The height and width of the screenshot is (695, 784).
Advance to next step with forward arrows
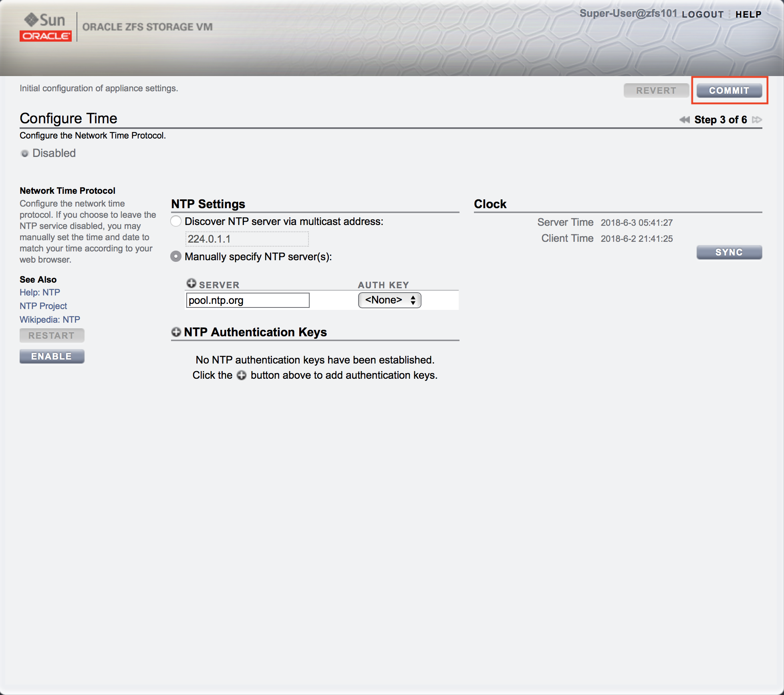click(x=757, y=120)
